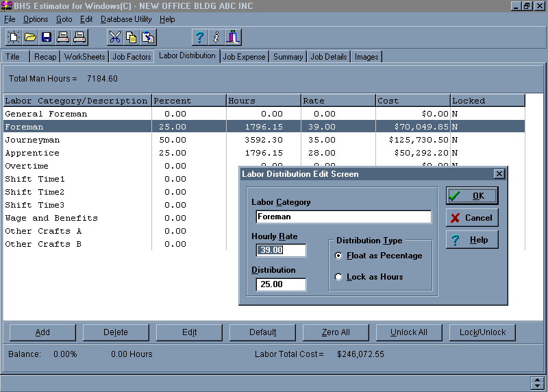Select the Other Crafts B row
The height and width of the screenshot is (392, 548).
tap(121, 244)
